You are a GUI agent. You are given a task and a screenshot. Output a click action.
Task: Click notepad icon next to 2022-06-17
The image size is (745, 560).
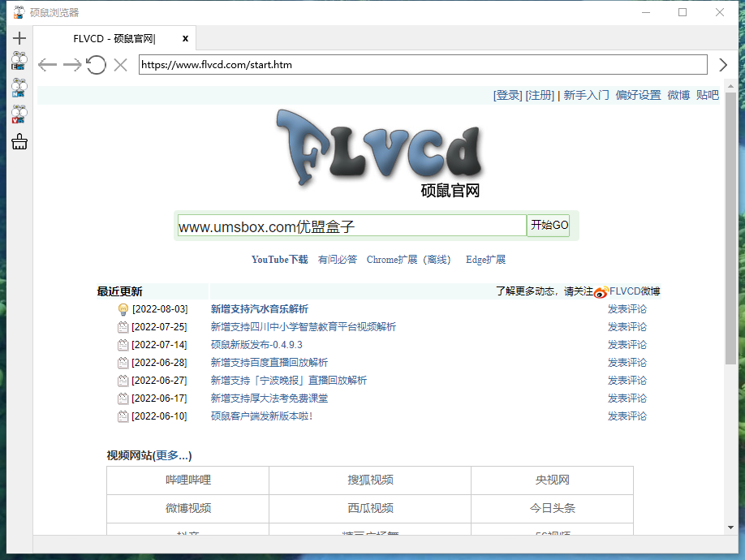click(123, 398)
